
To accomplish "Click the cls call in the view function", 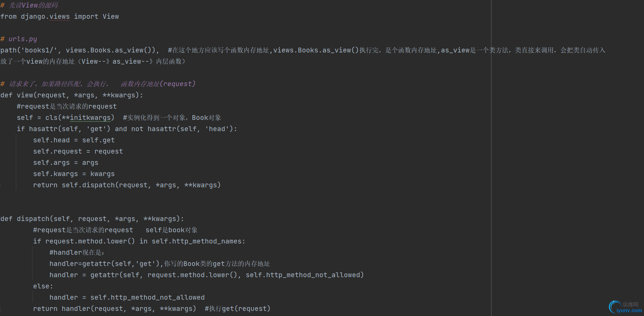I will 51,118.
